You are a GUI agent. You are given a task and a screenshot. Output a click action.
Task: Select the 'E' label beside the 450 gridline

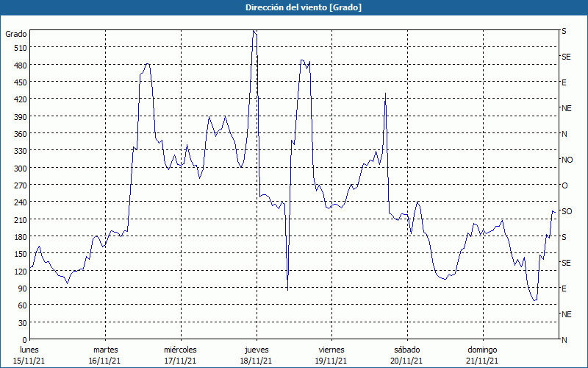pyautogui.click(x=564, y=82)
